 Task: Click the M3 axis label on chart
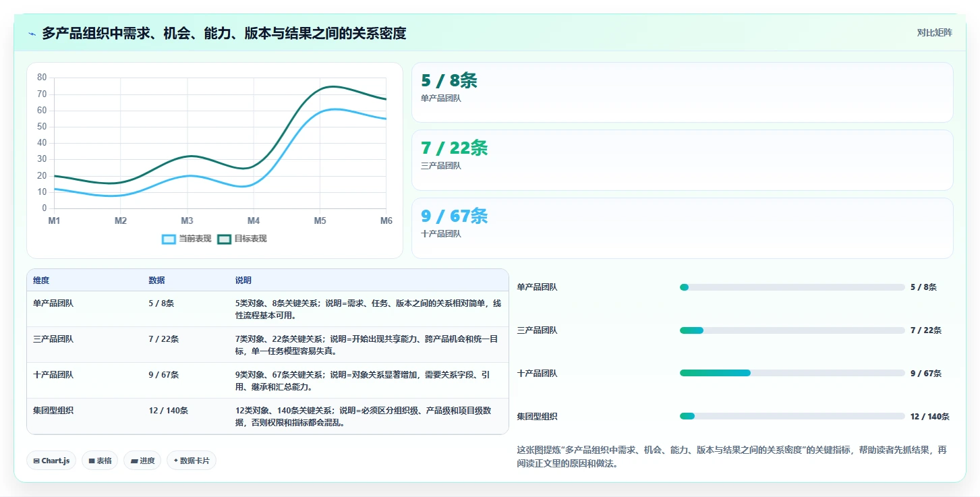[x=188, y=221]
